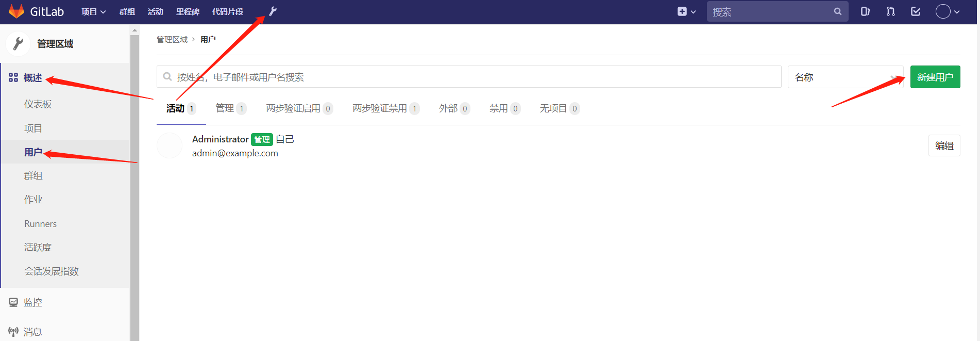
Task: Click the 自己 label next to Administrator
Action: point(285,139)
